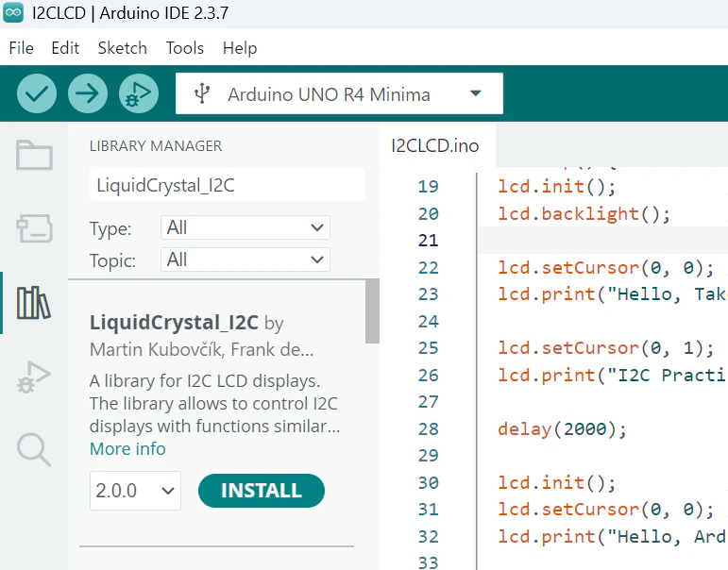
Task: Install the LiquidCrystal_I2C library
Action: (x=262, y=491)
